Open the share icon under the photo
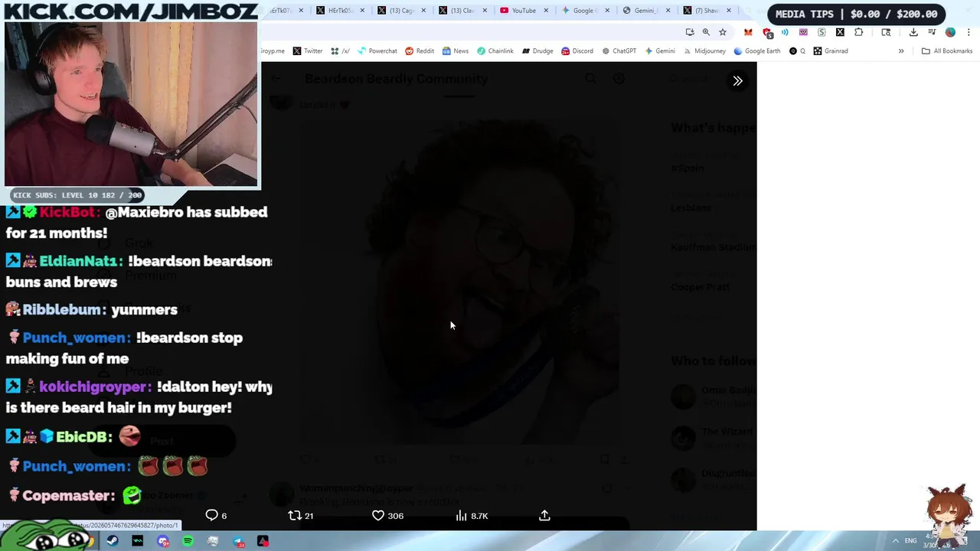 tap(544, 516)
